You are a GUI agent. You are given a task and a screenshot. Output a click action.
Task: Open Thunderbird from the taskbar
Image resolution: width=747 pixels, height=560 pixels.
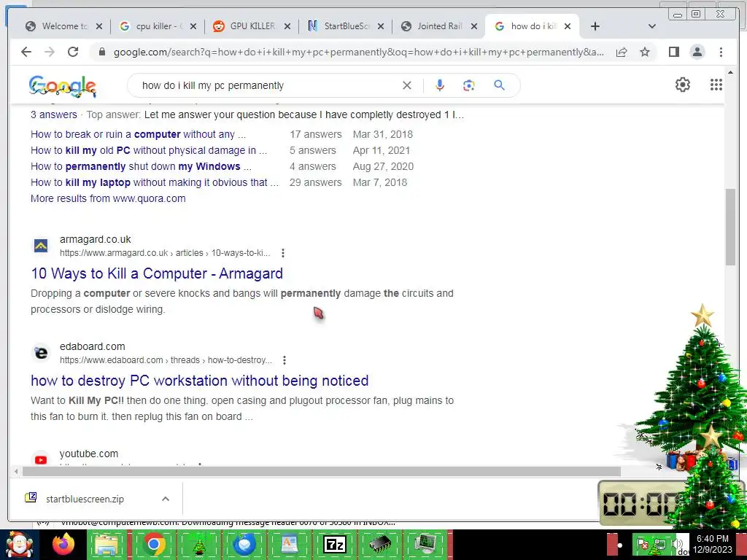click(x=244, y=544)
